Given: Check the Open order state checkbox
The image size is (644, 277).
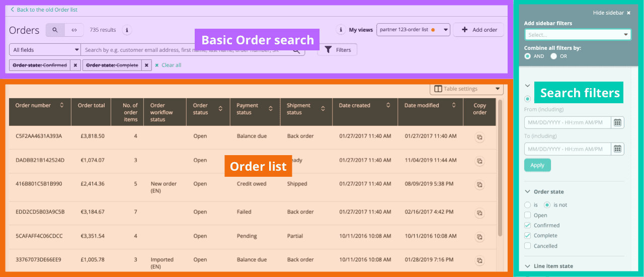Looking at the screenshot, I should coord(527,216).
